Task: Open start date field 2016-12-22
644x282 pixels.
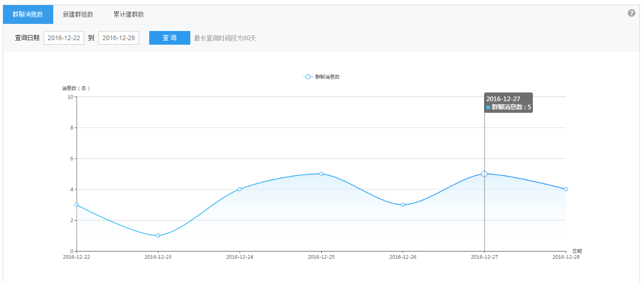Action: 64,38
